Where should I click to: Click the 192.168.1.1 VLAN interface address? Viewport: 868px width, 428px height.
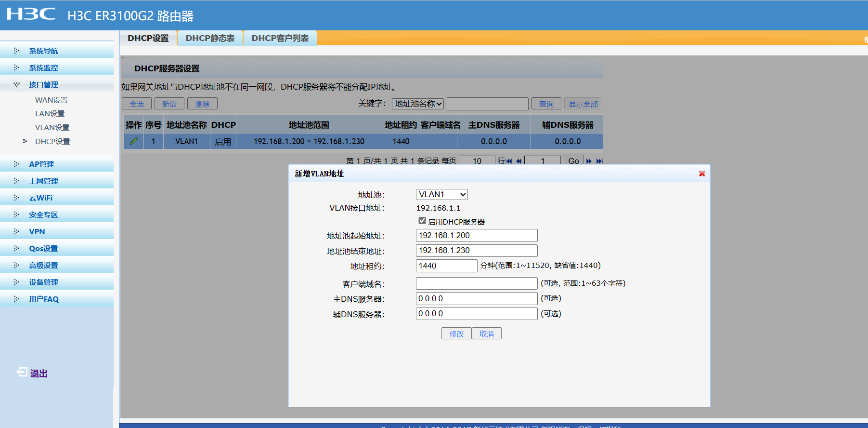click(x=439, y=208)
